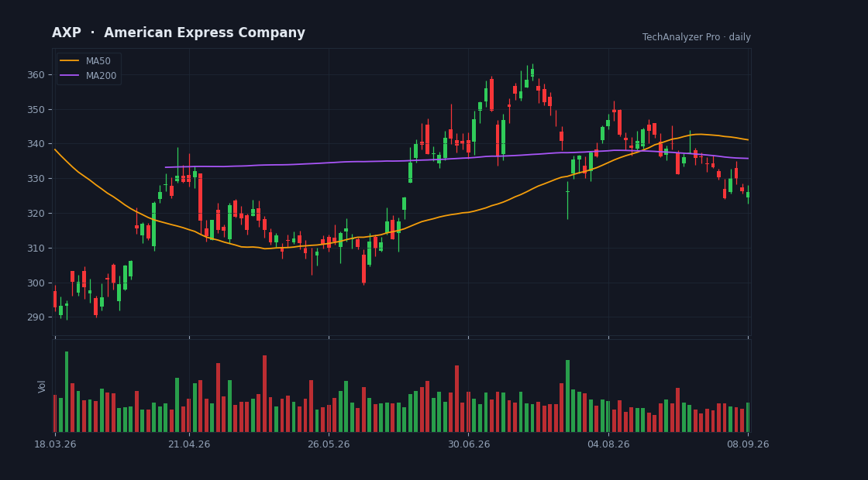Click the 350 price axis label
Screen dimensions: 868x480
point(36,109)
